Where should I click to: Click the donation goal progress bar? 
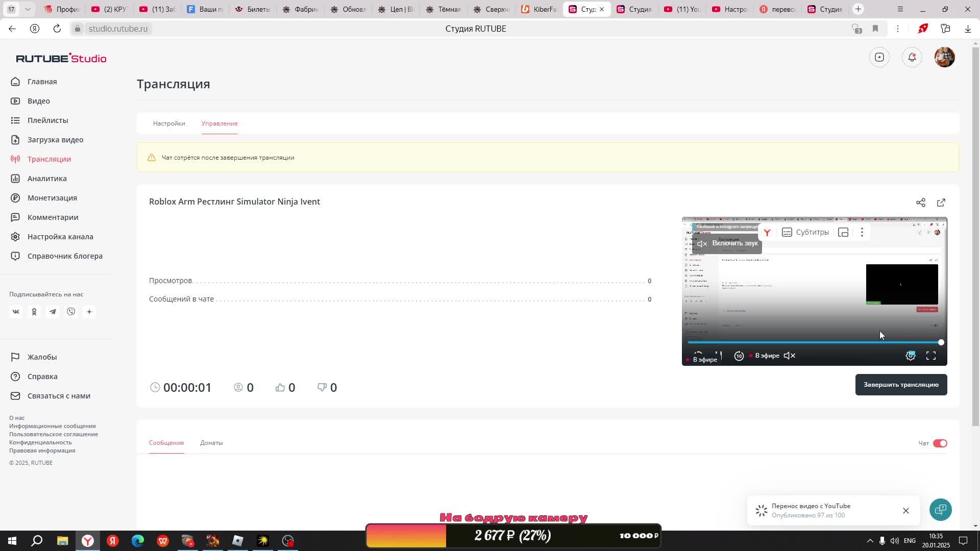pyautogui.click(x=513, y=536)
